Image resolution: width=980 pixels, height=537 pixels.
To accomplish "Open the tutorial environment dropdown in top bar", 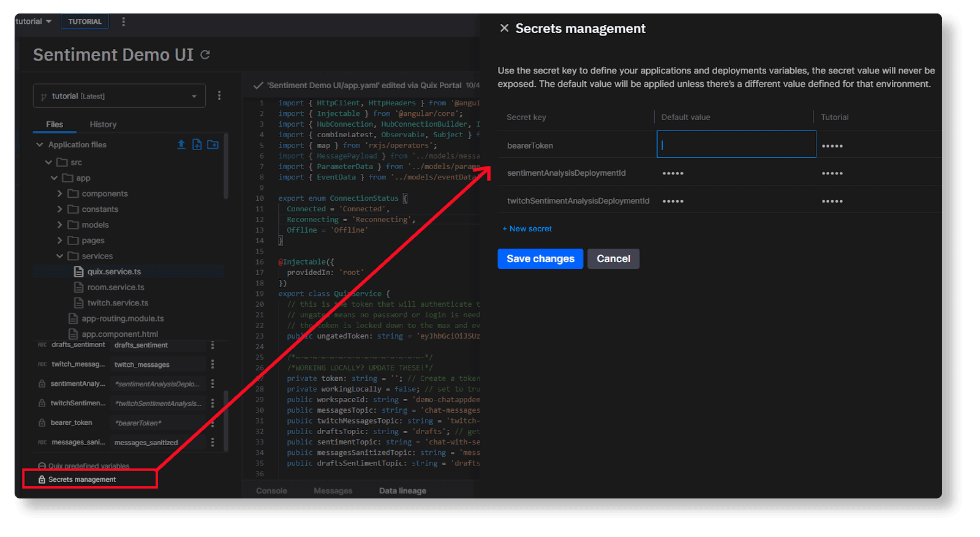I will (34, 21).
